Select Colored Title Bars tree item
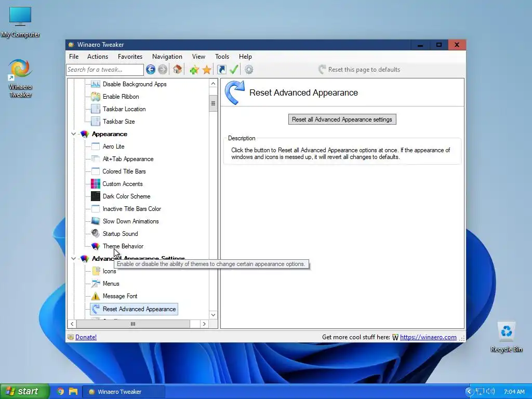 124,171
